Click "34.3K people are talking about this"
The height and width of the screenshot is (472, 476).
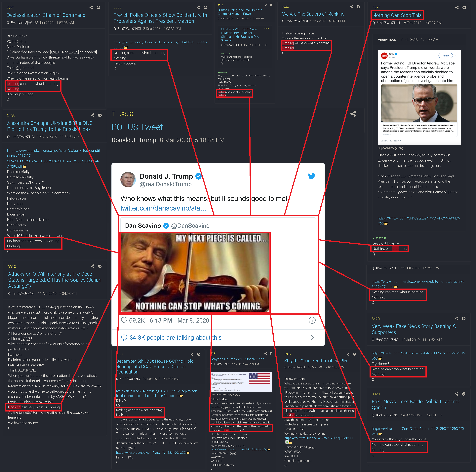tap(175, 337)
